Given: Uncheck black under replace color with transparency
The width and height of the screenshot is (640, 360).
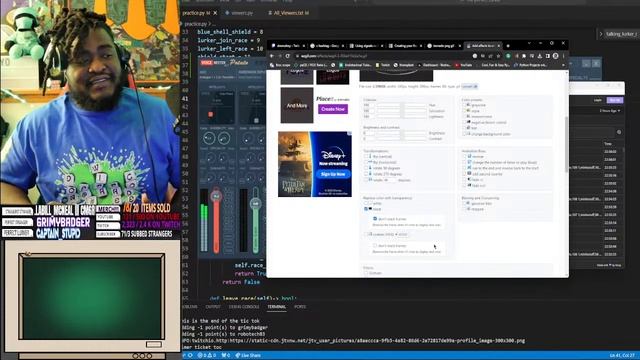Looking at the screenshot, I should [366, 209].
